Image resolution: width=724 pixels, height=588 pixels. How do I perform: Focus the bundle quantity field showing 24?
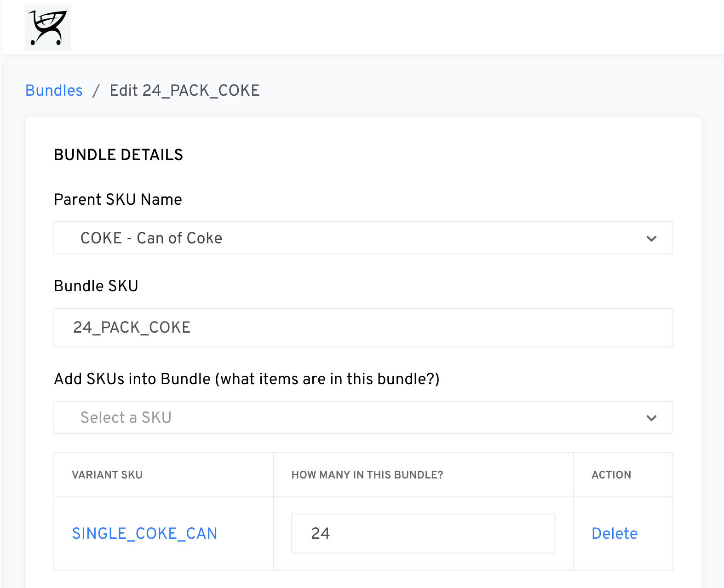pyautogui.click(x=423, y=534)
